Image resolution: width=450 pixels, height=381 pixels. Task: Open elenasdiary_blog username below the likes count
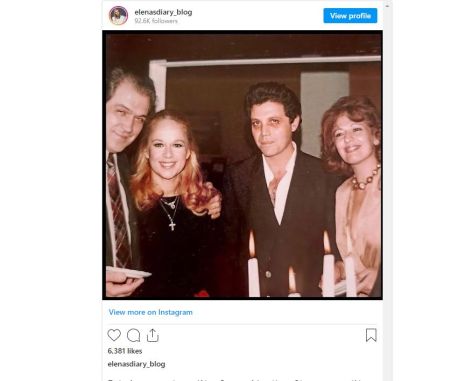point(136,364)
